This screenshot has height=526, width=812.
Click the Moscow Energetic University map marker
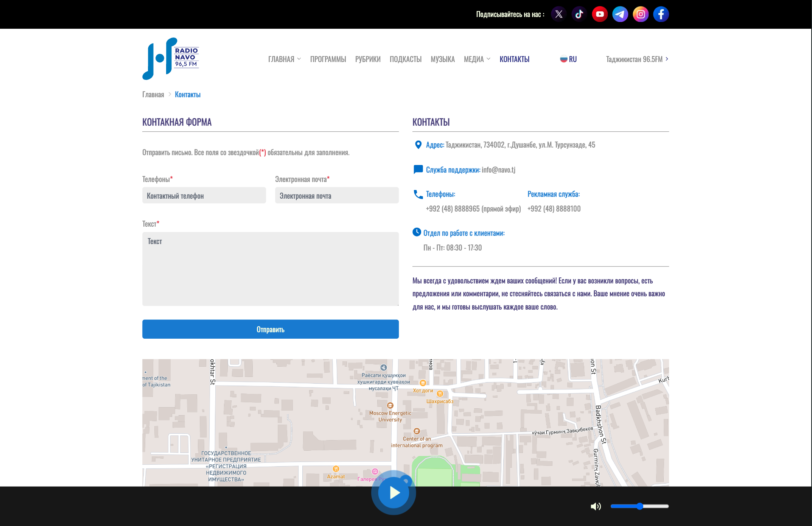[x=390, y=406]
